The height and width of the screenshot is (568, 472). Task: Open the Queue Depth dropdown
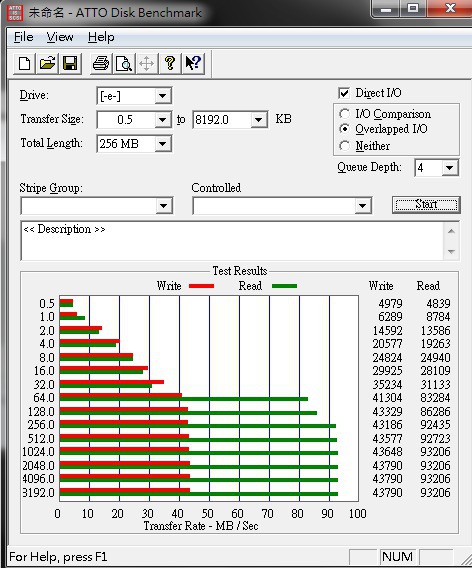pos(450,168)
